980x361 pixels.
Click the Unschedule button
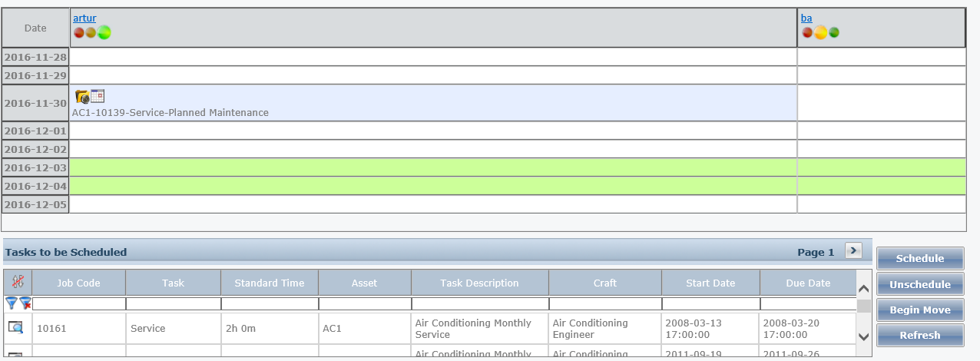(919, 284)
